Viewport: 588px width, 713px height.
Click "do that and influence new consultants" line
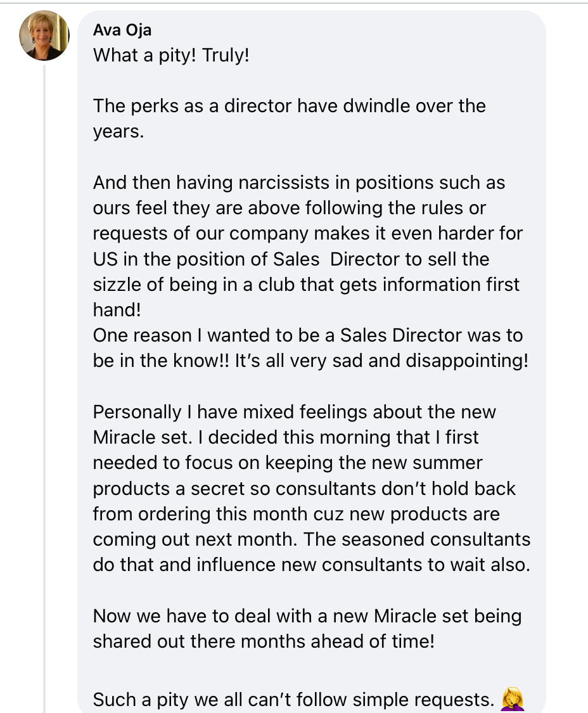(x=312, y=565)
